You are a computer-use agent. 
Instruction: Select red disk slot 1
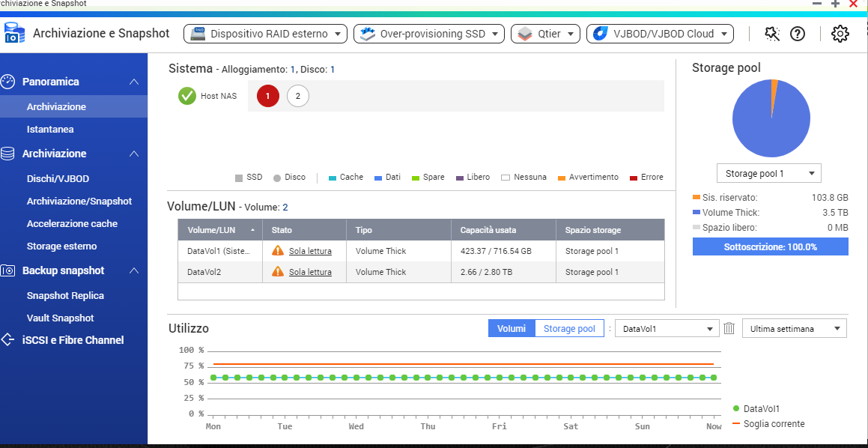click(x=268, y=96)
